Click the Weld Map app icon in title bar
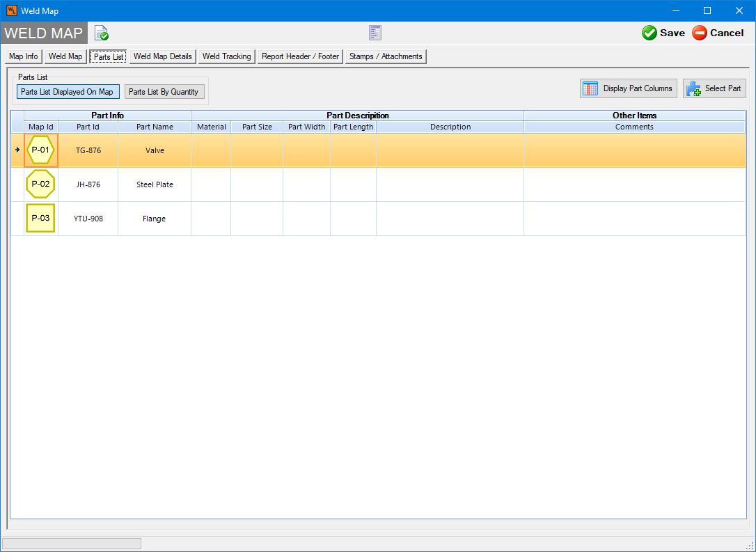Screen dimensions: 756x552 click(x=11, y=10)
